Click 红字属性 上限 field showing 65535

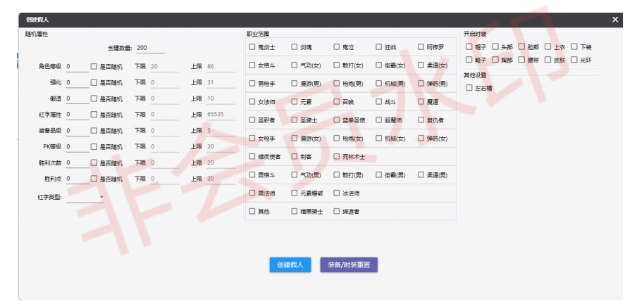[221, 115]
